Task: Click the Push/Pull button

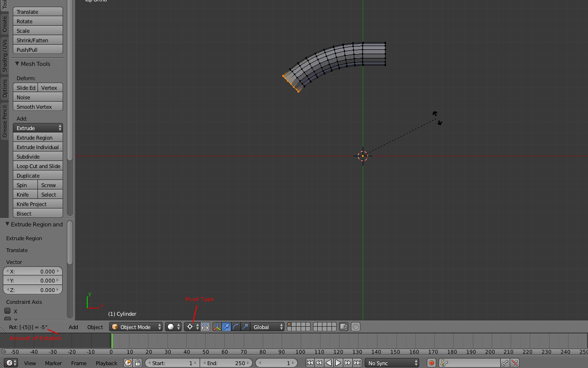Action: click(38, 49)
